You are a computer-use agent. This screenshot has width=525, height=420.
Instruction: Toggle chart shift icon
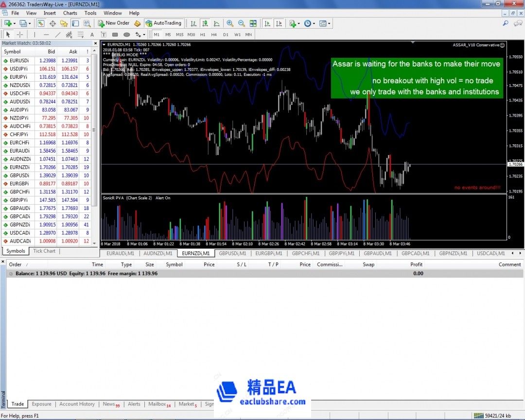[279, 23]
